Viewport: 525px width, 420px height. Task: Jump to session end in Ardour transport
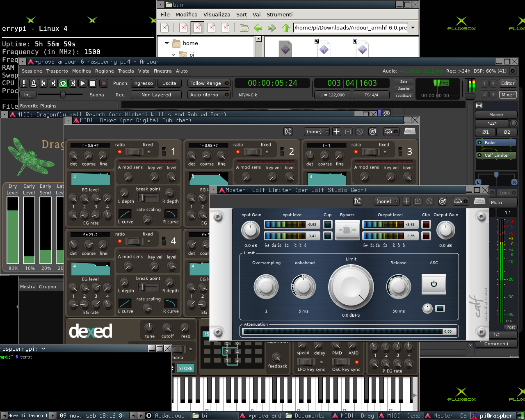click(x=53, y=83)
